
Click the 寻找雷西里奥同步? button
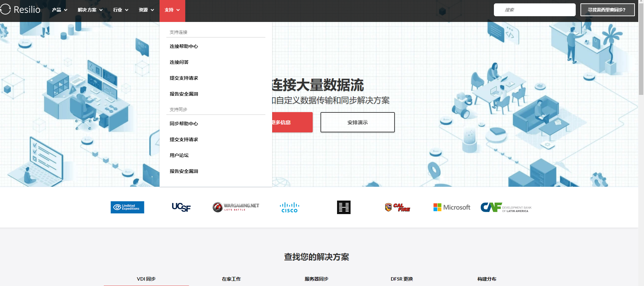[607, 10]
